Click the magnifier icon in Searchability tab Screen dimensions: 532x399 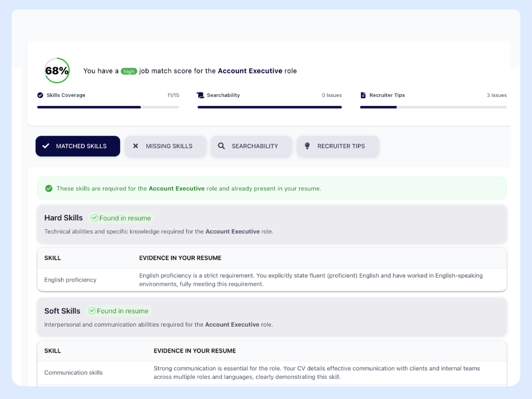(x=221, y=146)
